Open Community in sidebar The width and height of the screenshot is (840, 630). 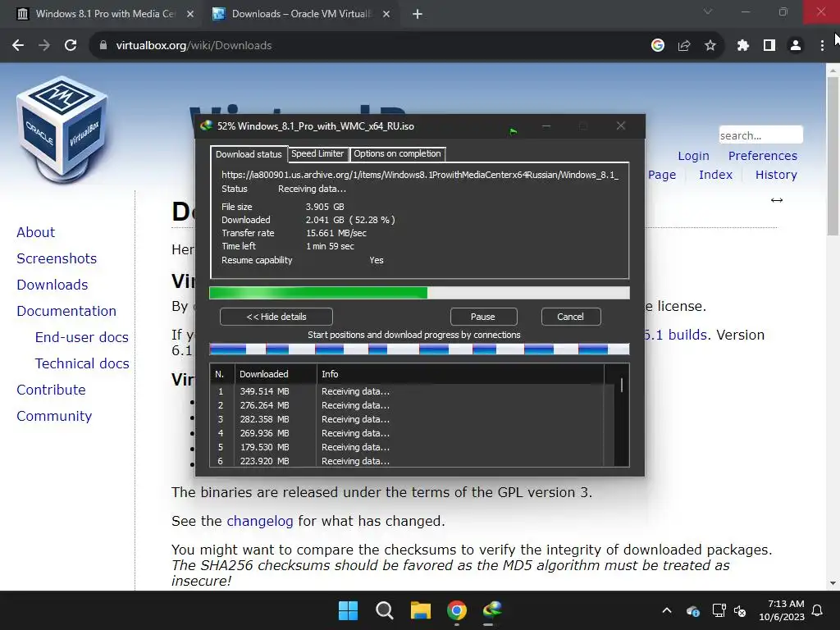tap(54, 416)
